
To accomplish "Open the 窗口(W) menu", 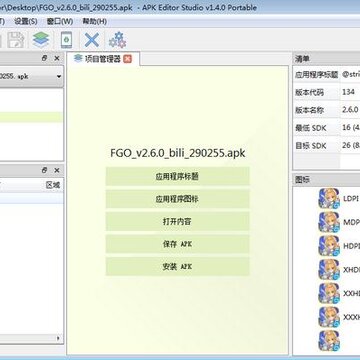I will click(60, 21).
